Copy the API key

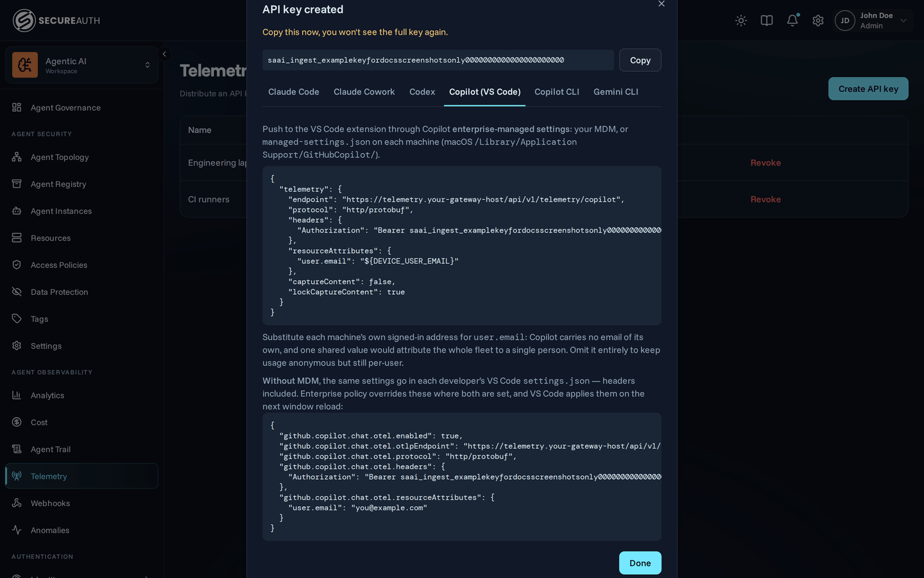click(x=640, y=60)
